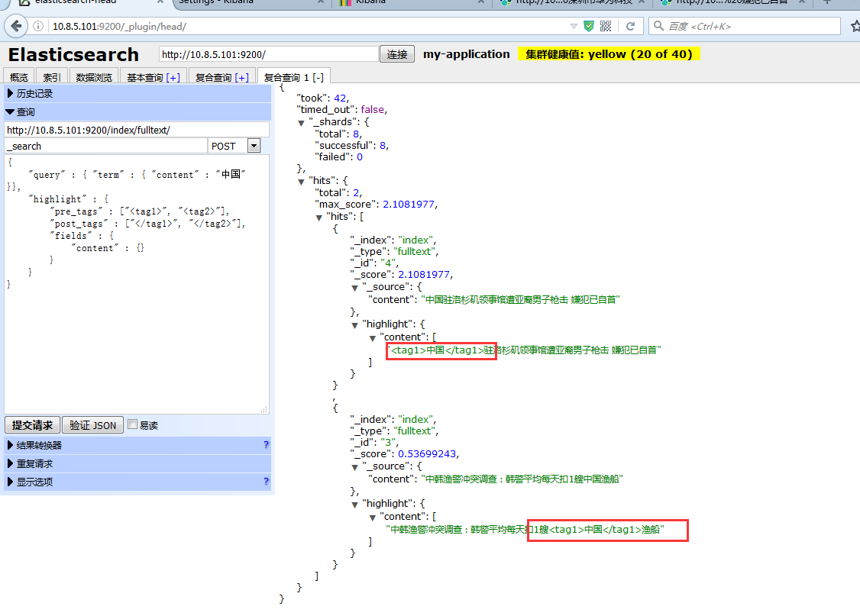Open address bar history dropdown arrow
860x616 pixels.
point(574,26)
